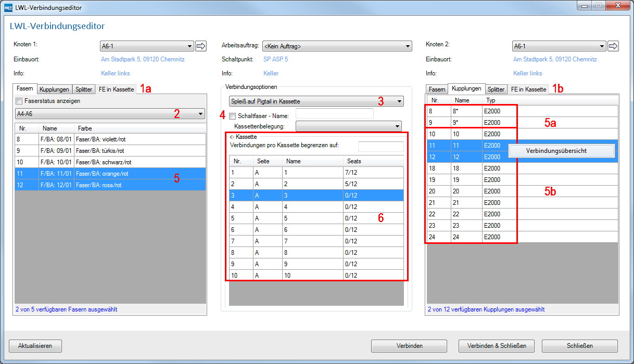Click Farbe column header in fiber list
Image resolution: width=634 pixels, height=364 pixels.
(x=140, y=128)
